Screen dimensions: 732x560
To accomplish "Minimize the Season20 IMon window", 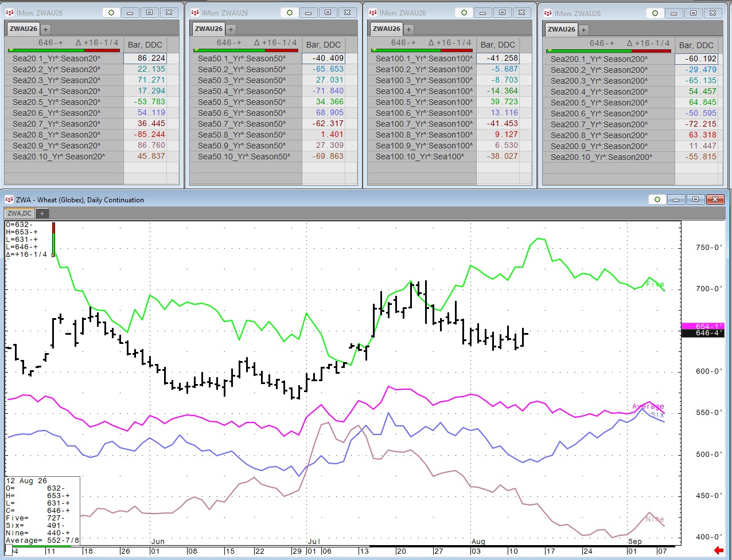I will (x=130, y=13).
